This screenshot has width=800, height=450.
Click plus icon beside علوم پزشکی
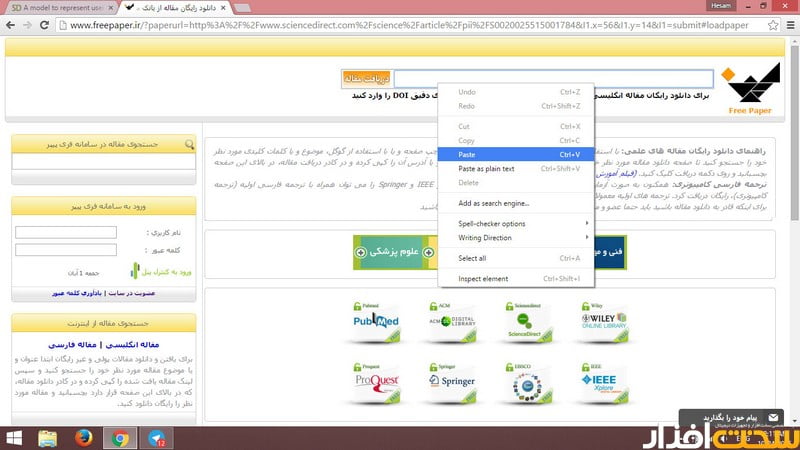click(x=361, y=252)
